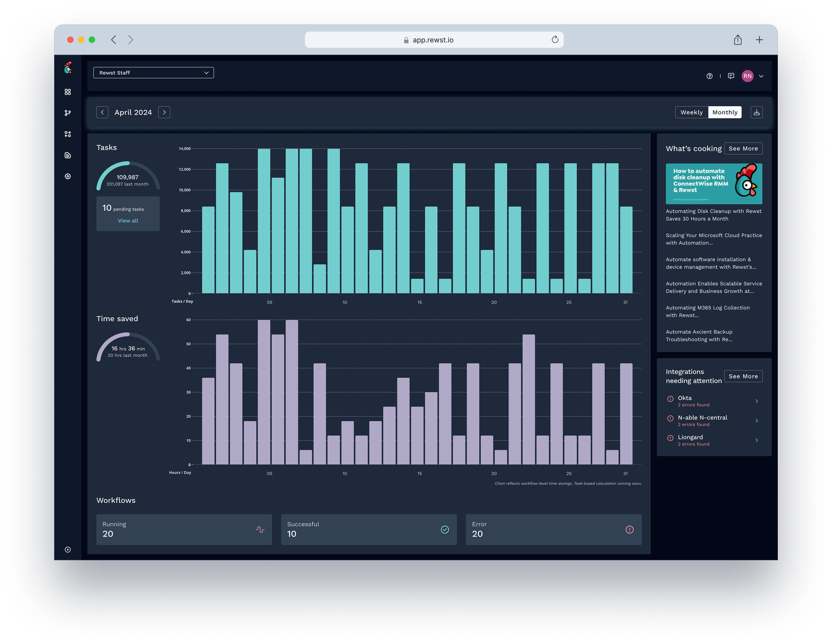This screenshot has width=832, height=644.
Task: Open the disk cleanup article thumbnail
Action: click(x=714, y=184)
